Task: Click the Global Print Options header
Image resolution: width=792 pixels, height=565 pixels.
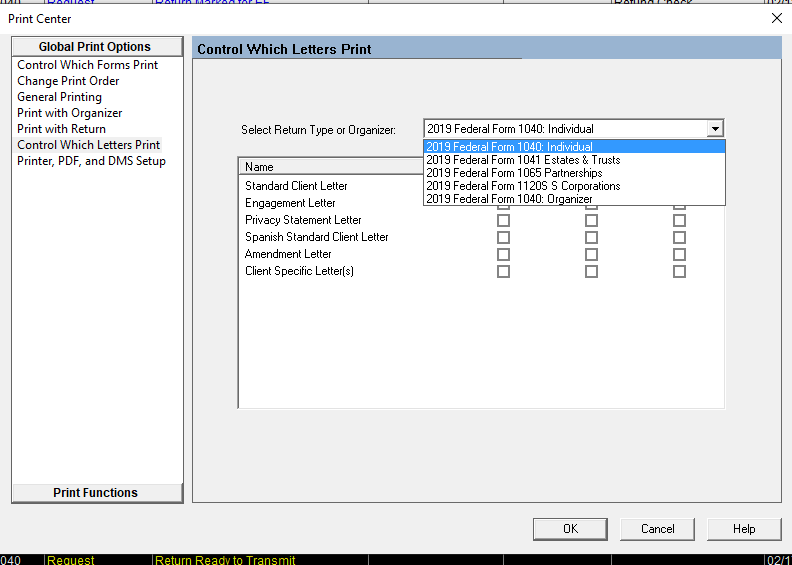Action: click(x=96, y=47)
